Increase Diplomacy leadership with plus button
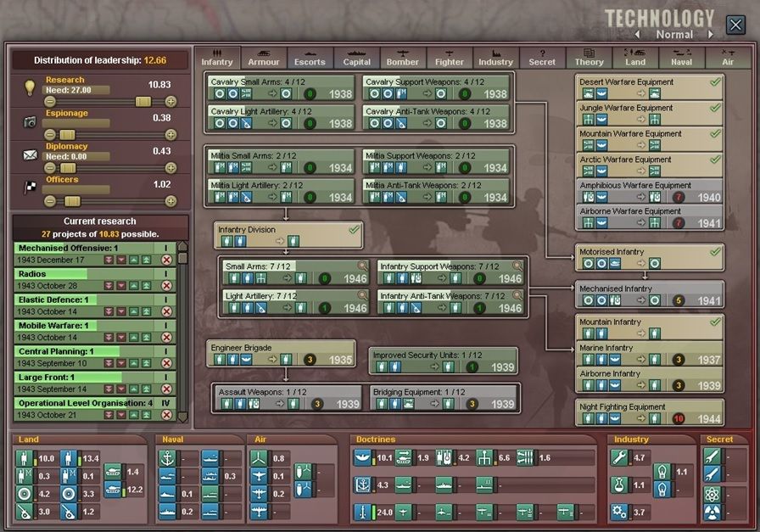760x532 pixels. coord(170,168)
